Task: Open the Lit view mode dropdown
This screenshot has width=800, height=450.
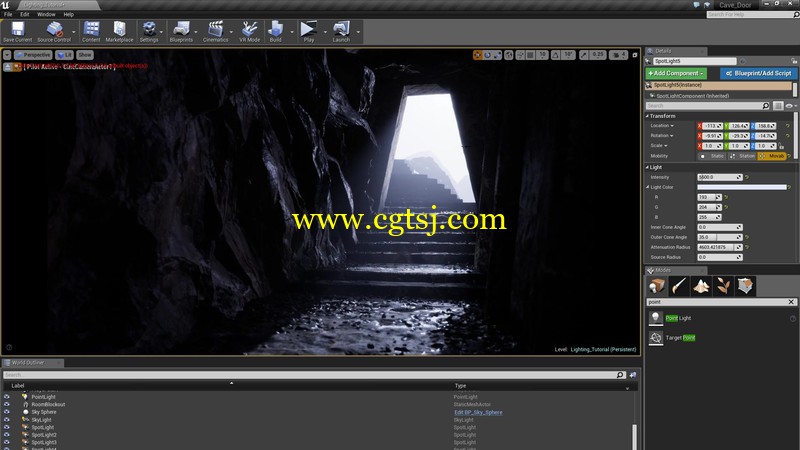Action: coord(64,55)
